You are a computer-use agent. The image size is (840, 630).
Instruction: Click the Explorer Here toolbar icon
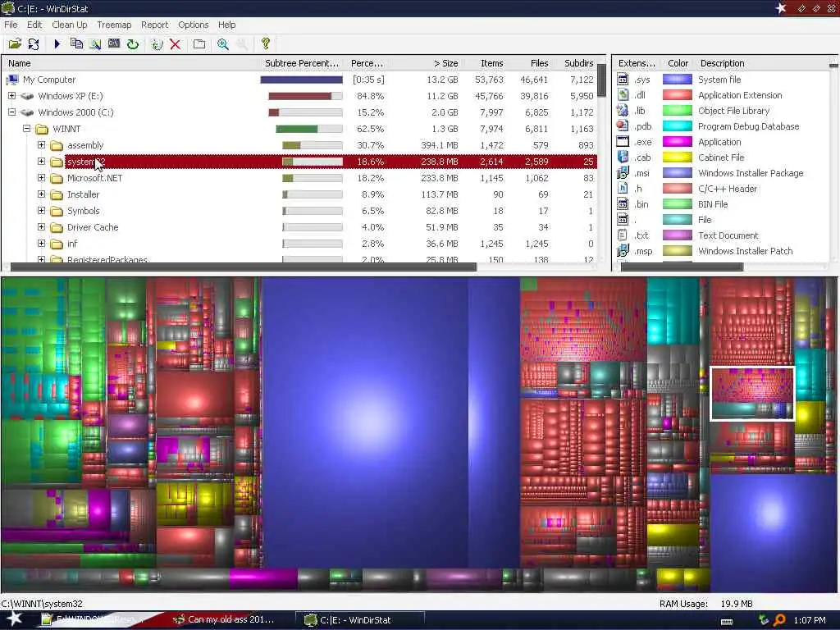point(95,44)
